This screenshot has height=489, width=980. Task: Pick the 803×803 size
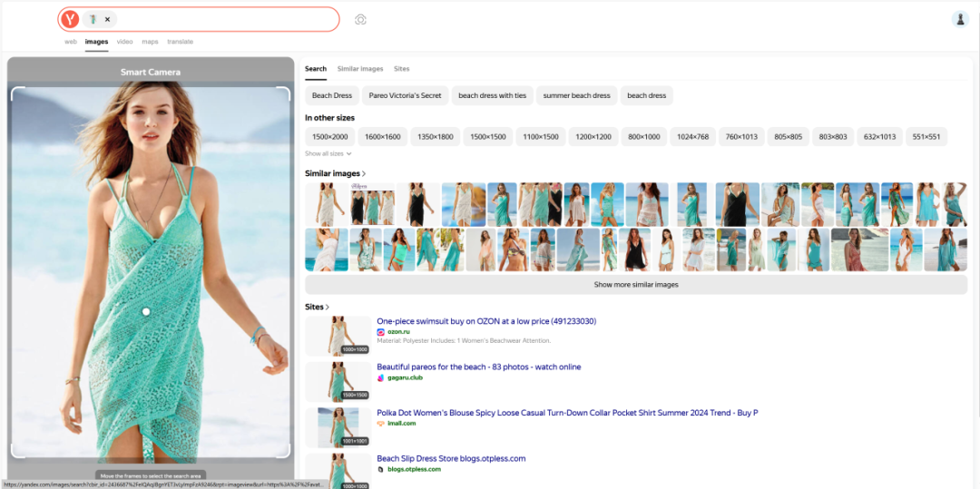pos(833,137)
